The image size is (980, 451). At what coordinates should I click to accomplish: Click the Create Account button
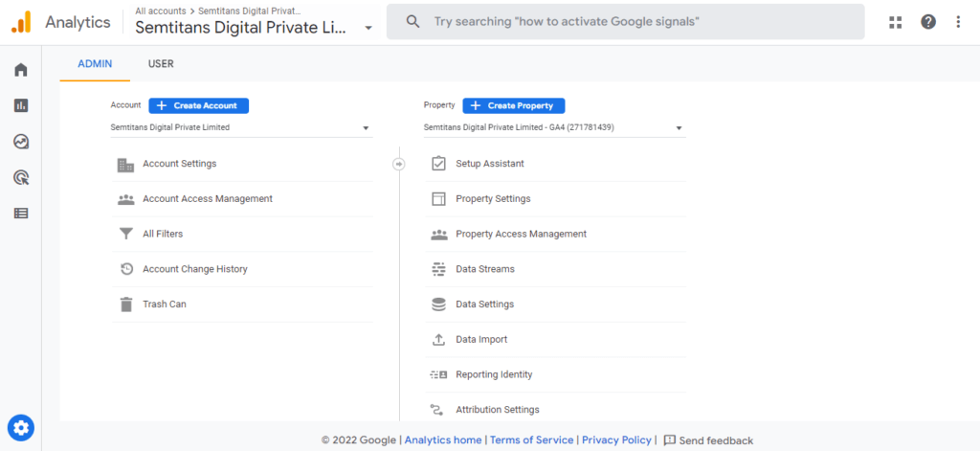tap(199, 105)
